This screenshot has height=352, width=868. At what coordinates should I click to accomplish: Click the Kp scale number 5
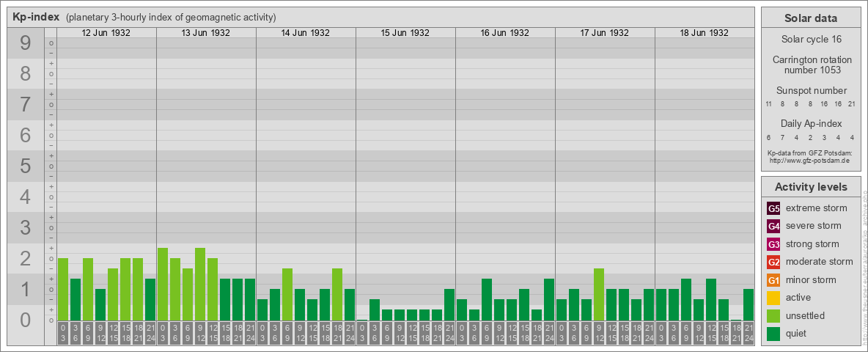pos(26,166)
